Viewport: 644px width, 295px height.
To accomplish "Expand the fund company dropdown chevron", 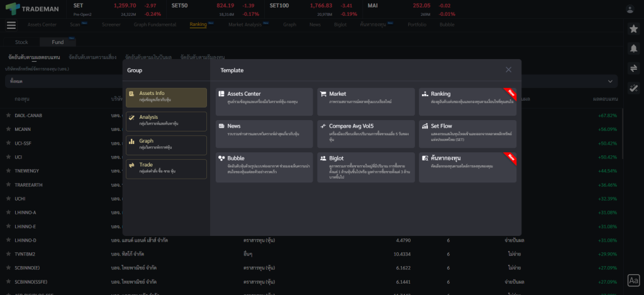I will point(609,81).
